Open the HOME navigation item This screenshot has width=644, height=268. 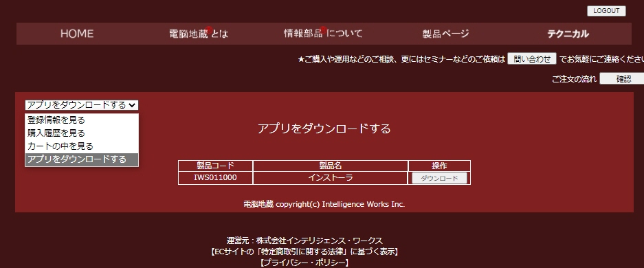point(77,34)
